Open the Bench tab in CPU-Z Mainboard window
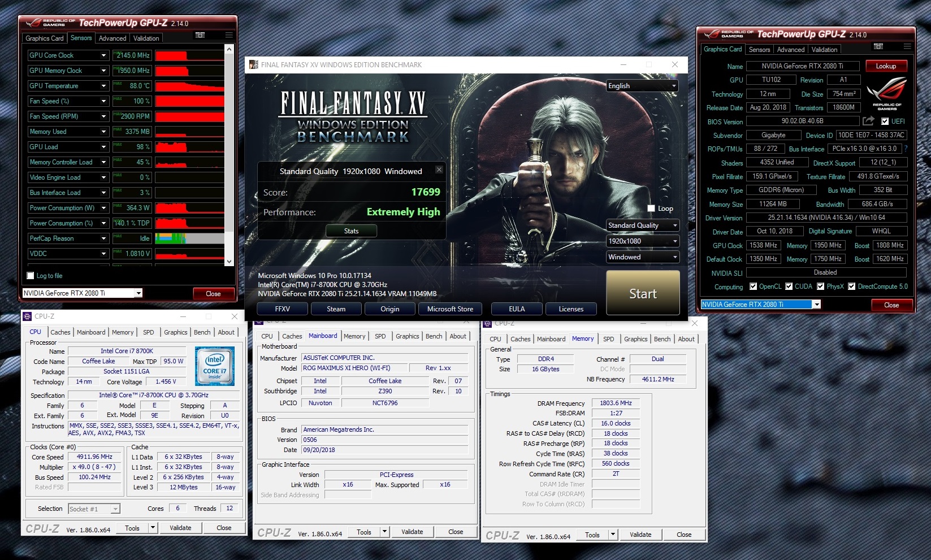The height and width of the screenshot is (560, 931). [x=434, y=336]
